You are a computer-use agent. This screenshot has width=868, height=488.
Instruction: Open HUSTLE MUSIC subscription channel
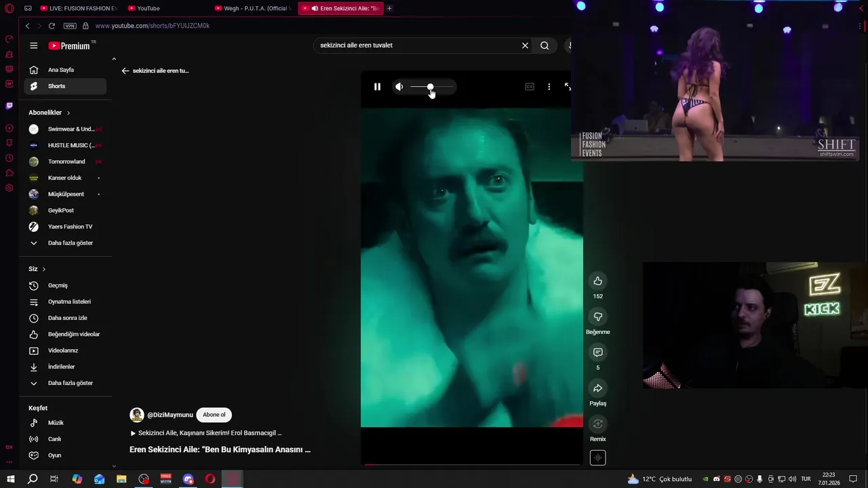65,145
